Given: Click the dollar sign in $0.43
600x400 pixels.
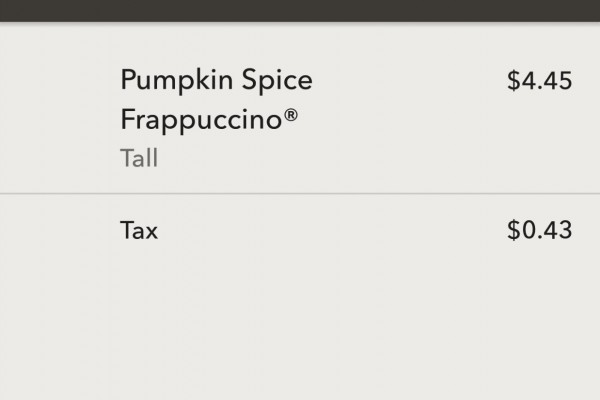Looking at the screenshot, I should pyautogui.click(x=513, y=230).
